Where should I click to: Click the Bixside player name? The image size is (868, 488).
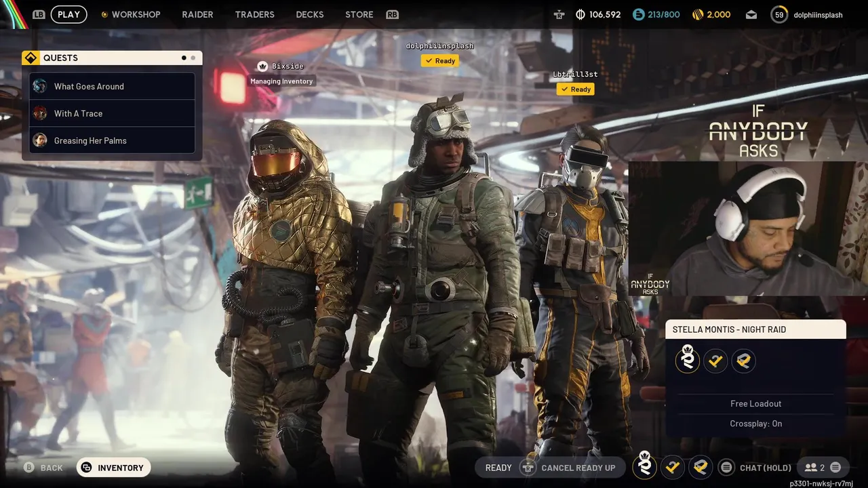(x=288, y=66)
